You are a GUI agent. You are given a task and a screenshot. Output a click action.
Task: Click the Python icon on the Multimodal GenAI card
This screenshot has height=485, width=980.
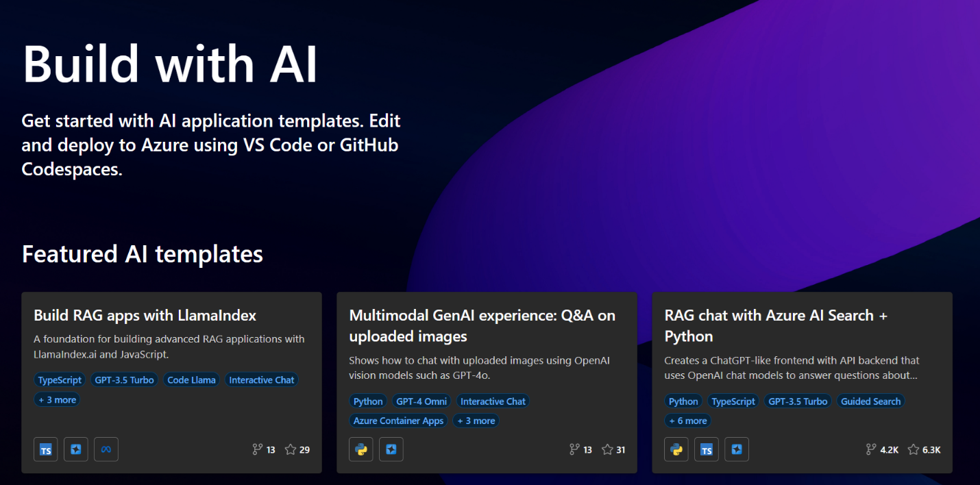click(x=361, y=450)
